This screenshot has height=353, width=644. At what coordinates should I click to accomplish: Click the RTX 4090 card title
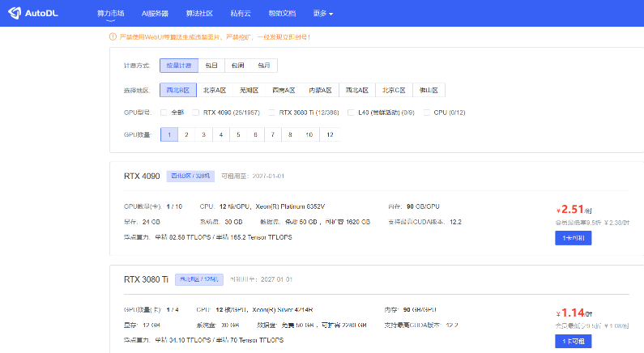click(x=142, y=176)
